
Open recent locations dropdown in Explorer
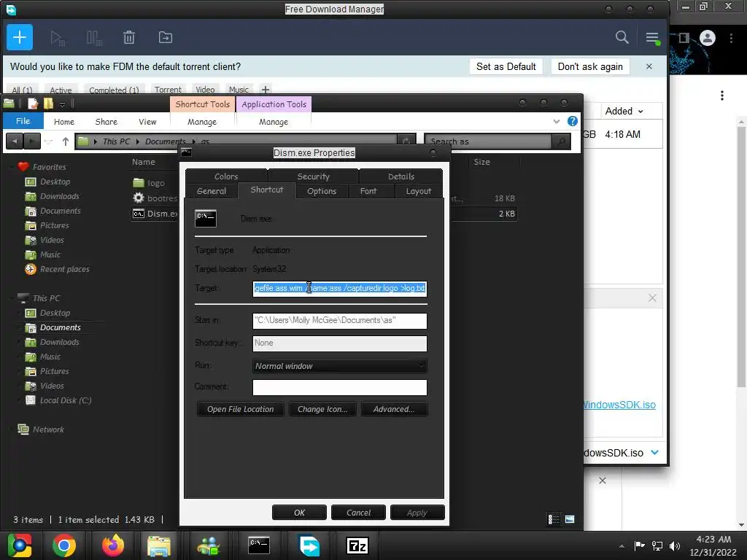pos(48,141)
